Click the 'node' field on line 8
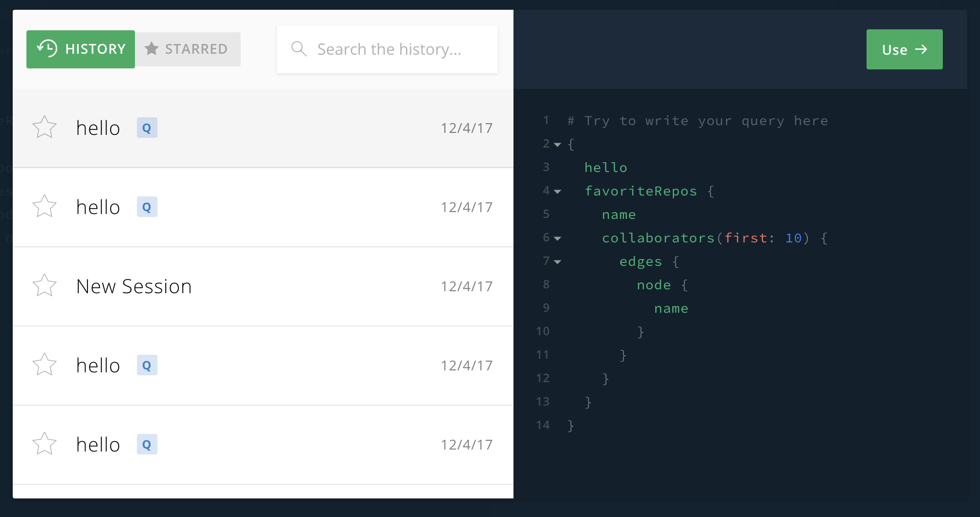The image size is (980, 517). point(654,285)
